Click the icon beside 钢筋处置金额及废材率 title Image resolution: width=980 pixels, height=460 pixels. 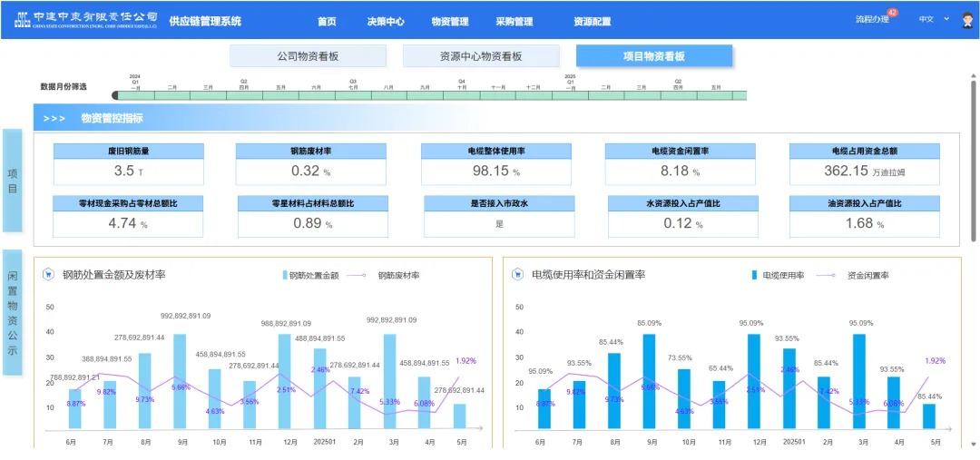(x=47, y=274)
